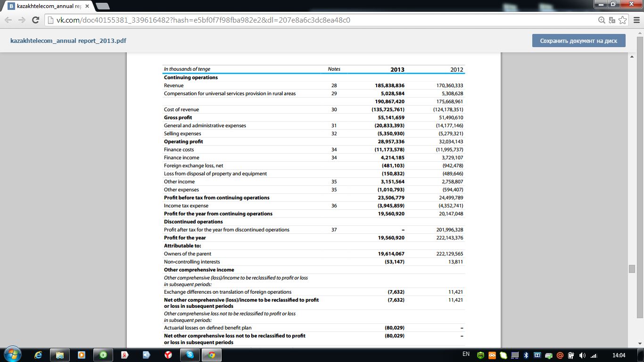
Task: Open the green Mail.ru Agent taskbar icon
Action: coord(103,354)
